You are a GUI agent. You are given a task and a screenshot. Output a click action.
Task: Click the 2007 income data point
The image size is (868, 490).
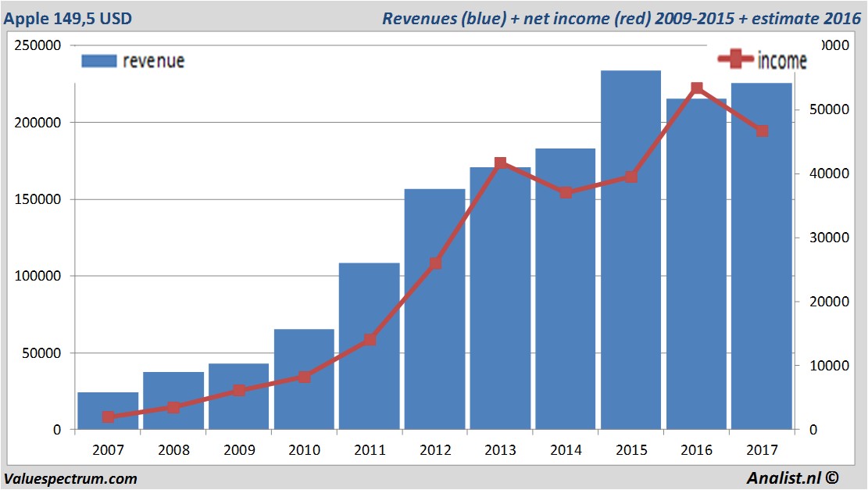[109, 417]
